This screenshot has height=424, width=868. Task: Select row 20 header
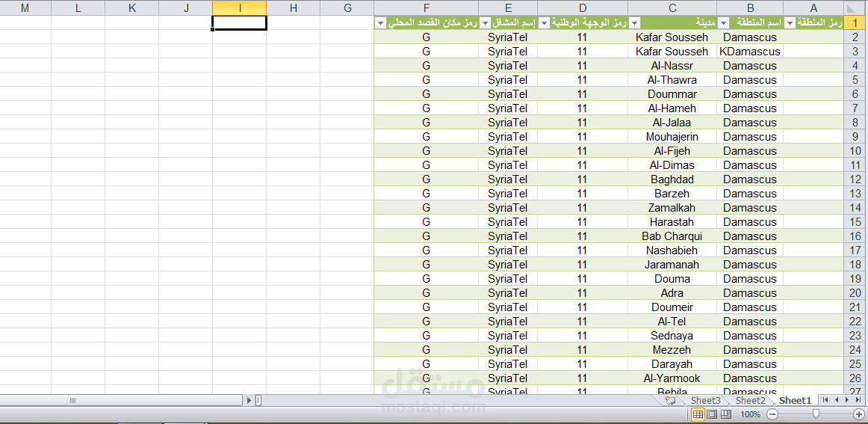(x=855, y=293)
